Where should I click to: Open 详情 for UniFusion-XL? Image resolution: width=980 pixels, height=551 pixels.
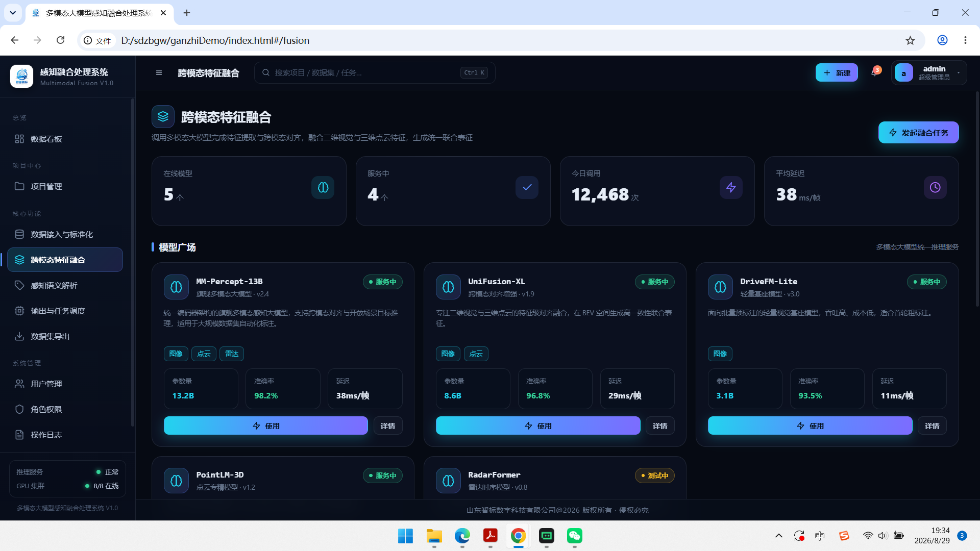click(659, 425)
